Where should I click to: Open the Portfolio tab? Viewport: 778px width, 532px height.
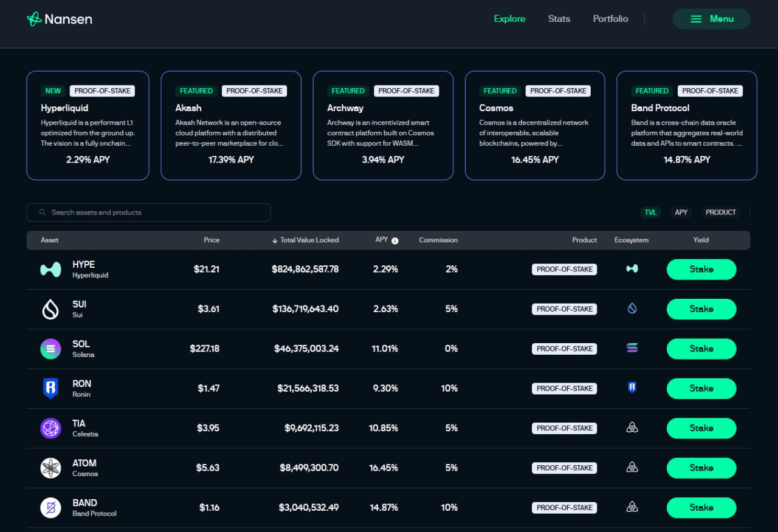(610, 19)
